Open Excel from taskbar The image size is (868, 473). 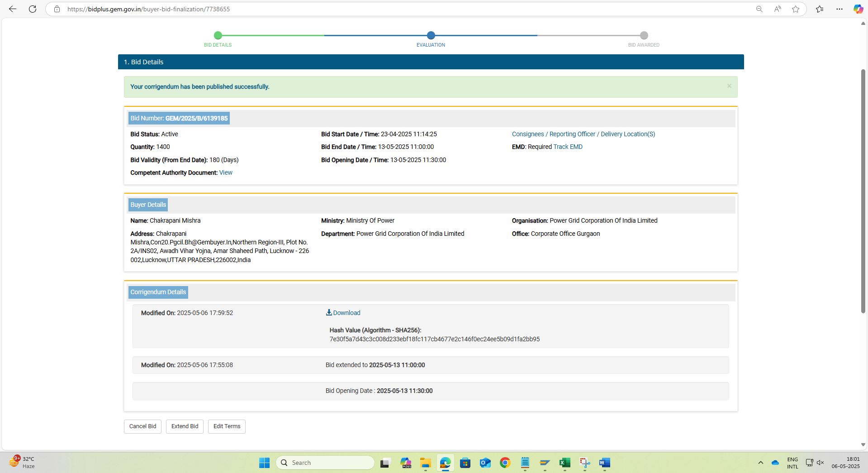coord(565,463)
